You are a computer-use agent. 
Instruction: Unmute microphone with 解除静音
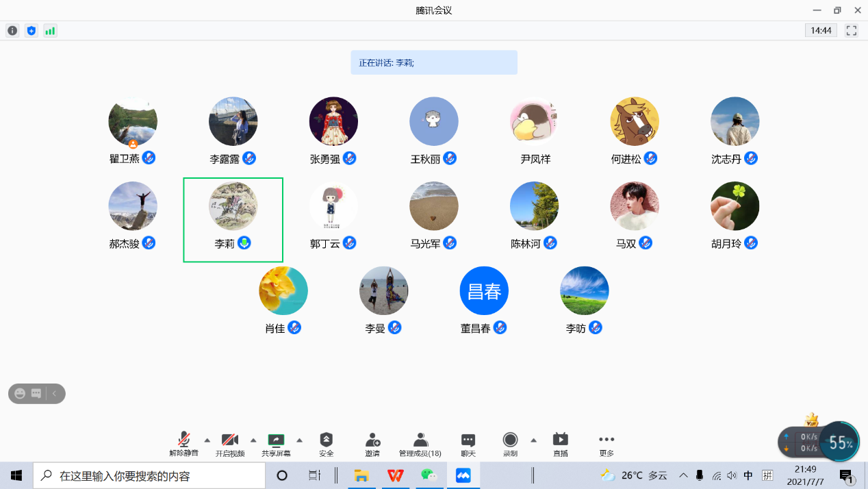click(184, 444)
